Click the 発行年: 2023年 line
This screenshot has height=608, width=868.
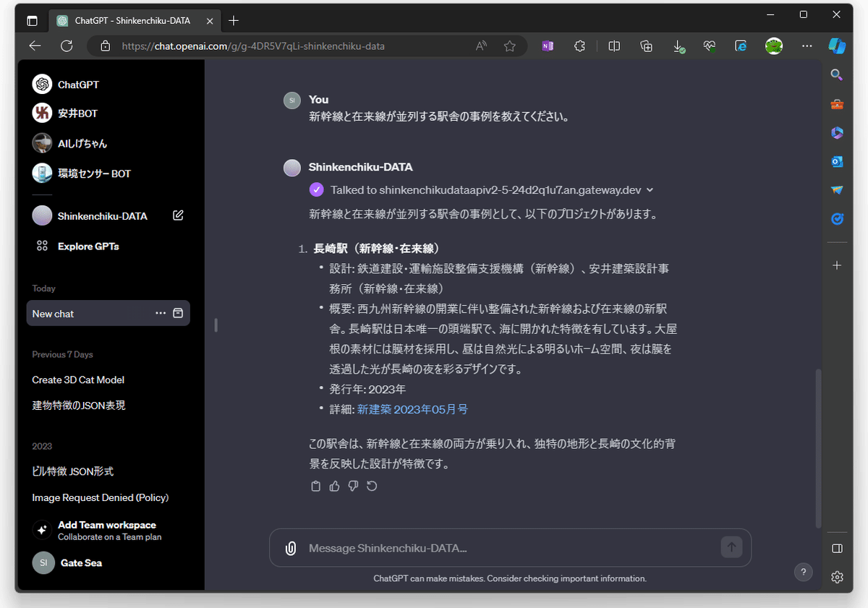click(367, 389)
